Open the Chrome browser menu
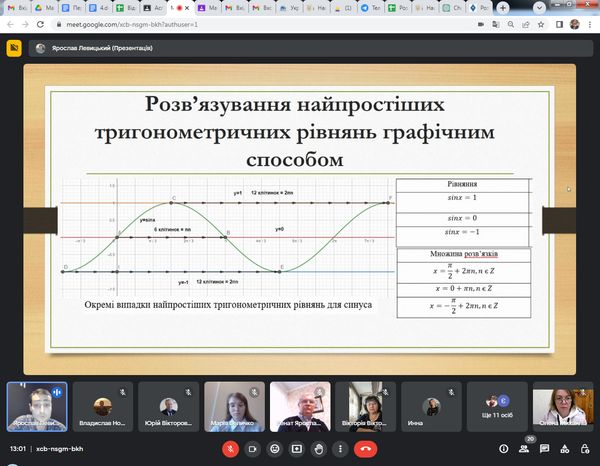Screen dimensions: 600x466 coord(591,24)
